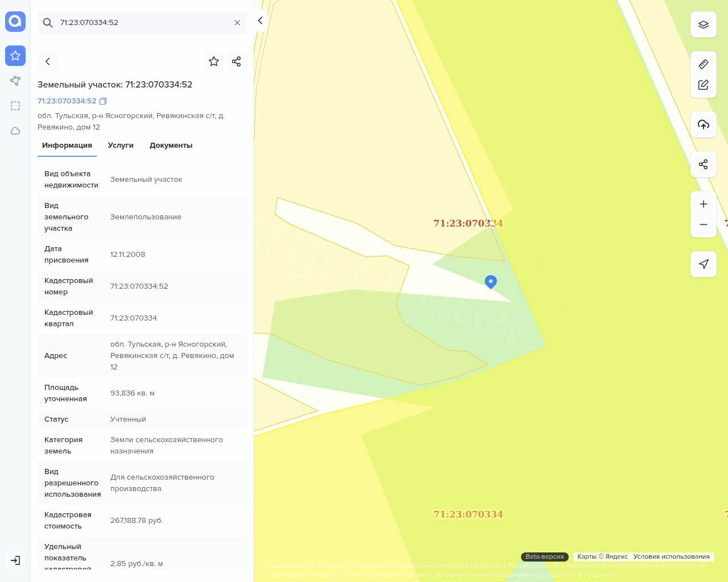Center map on my location
The width and height of the screenshot is (728, 582).
click(703, 264)
